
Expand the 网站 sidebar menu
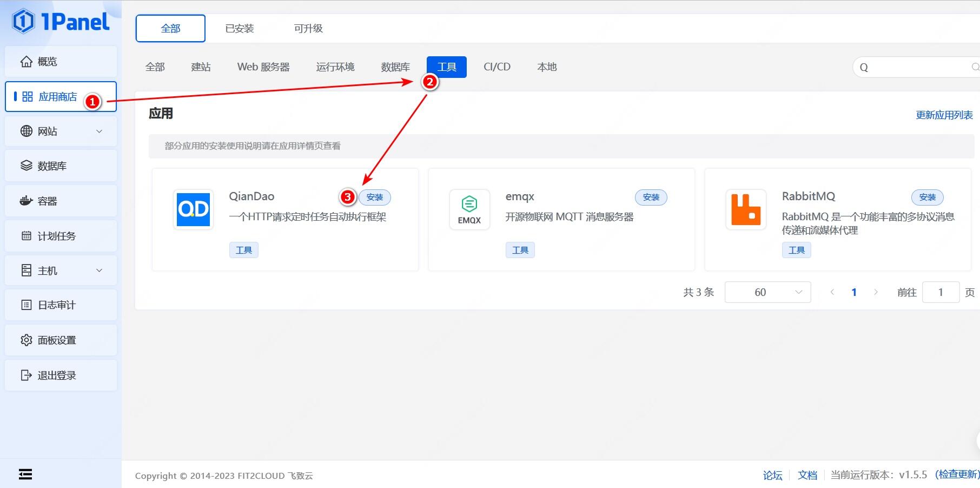coord(61,131)
